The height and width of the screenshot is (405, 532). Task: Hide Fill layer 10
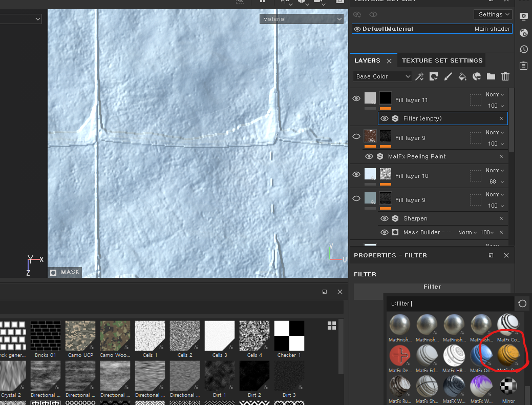[356, 174]
